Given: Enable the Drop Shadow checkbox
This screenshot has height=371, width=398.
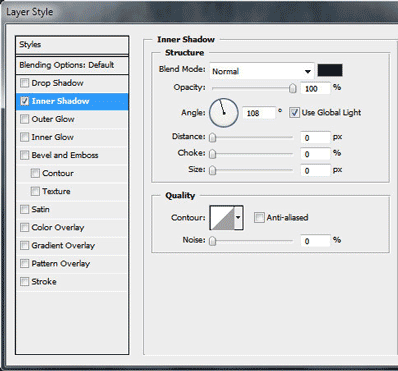Looking at the screenshot, I should pyautogui.click(x=24, y=83).
